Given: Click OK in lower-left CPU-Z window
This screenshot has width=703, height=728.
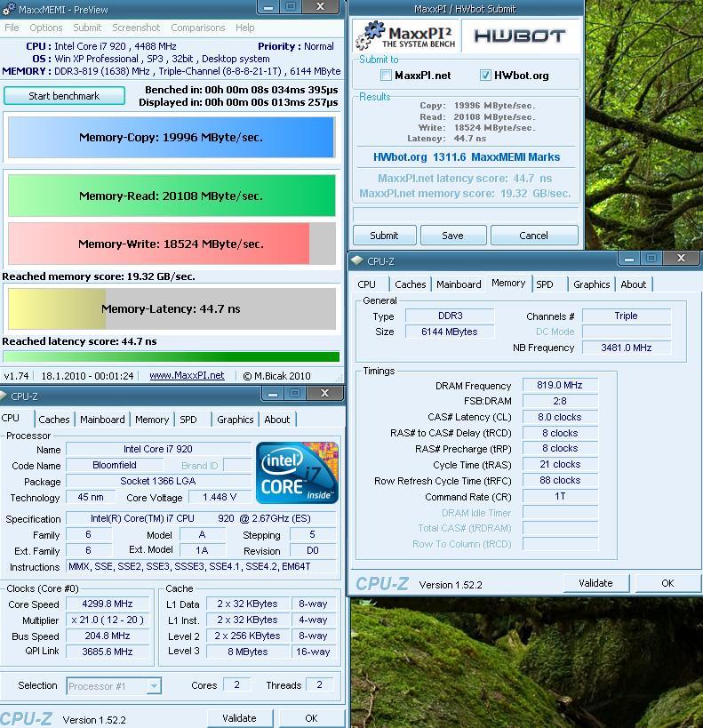Looking at the screenshot, I should pos(311,718).
